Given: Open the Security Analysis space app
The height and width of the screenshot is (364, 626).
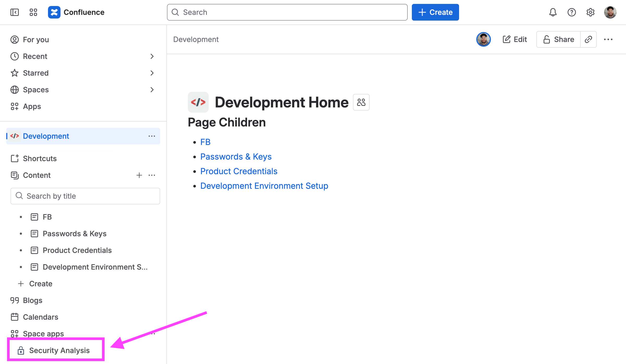Looking at the screenshot, I should pos(59,350).
